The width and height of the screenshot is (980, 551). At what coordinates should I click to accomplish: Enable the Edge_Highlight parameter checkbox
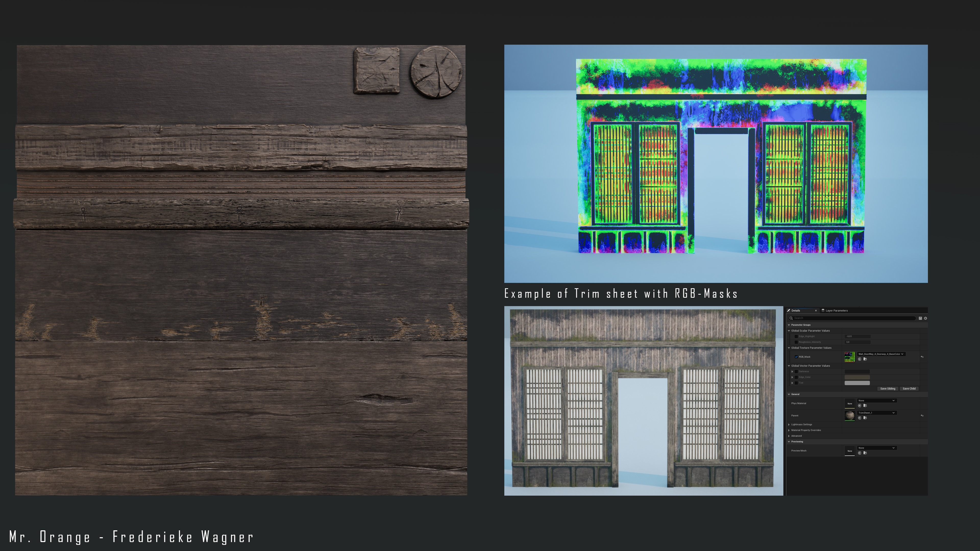click(x=796, y=336)
